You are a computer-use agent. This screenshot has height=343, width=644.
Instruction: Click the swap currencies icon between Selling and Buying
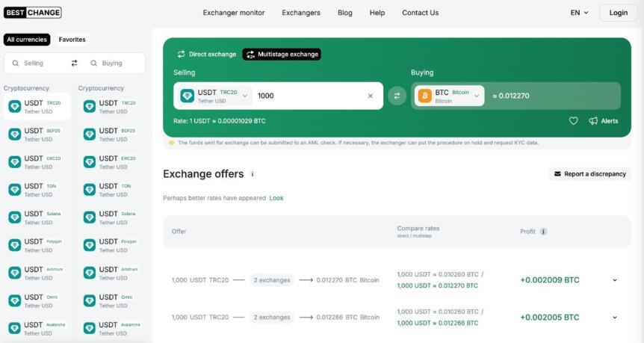point(397,96)
